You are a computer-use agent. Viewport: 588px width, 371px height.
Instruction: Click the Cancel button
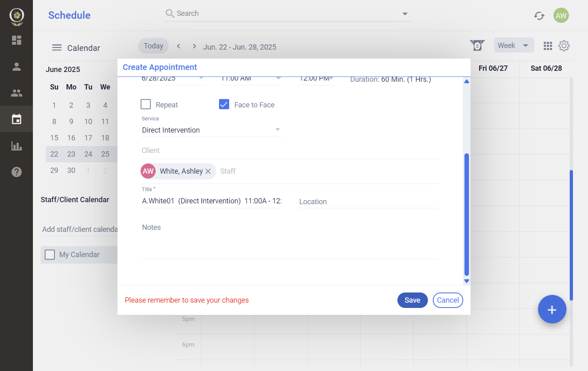tap(448, 300)
